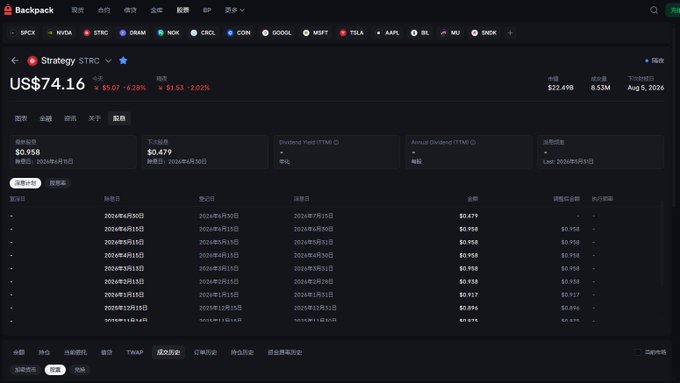Image resolution: width=680 pixels, height=383 pixels.
Task: Open the search magnifier icon
Action: (x=654, y=10)
